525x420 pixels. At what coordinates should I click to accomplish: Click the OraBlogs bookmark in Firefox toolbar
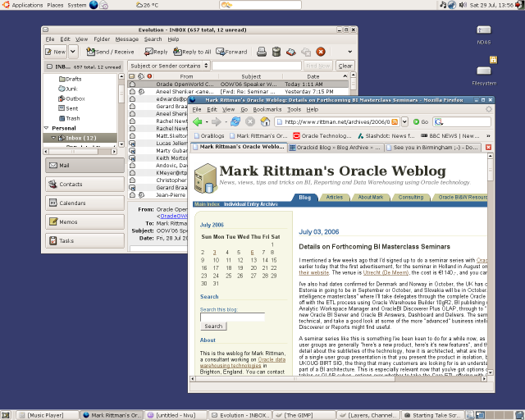tap(209, 135)
